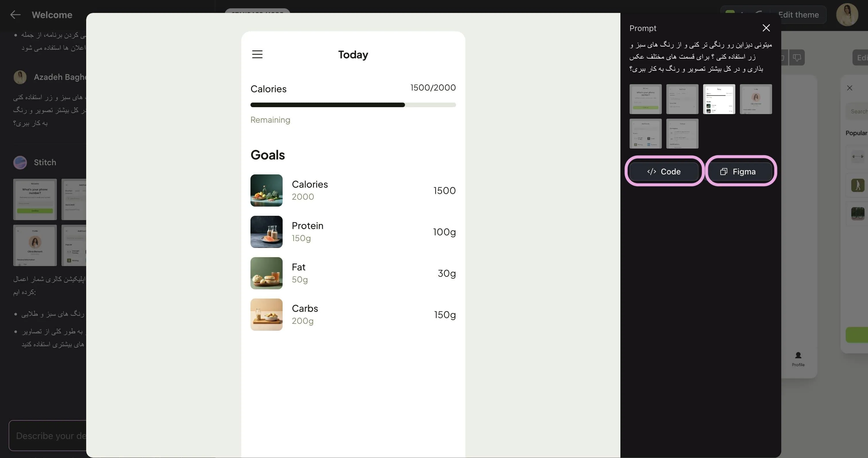868x458 pixels.
Task: Click the Describe your design input field
Action: tap(47, 435)
